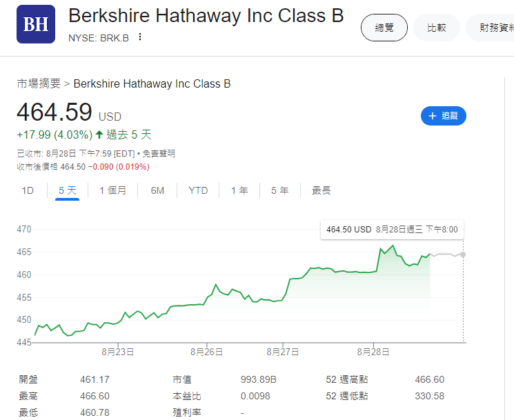
Task: Show the 6M chart range
Action: click(157, 190)
